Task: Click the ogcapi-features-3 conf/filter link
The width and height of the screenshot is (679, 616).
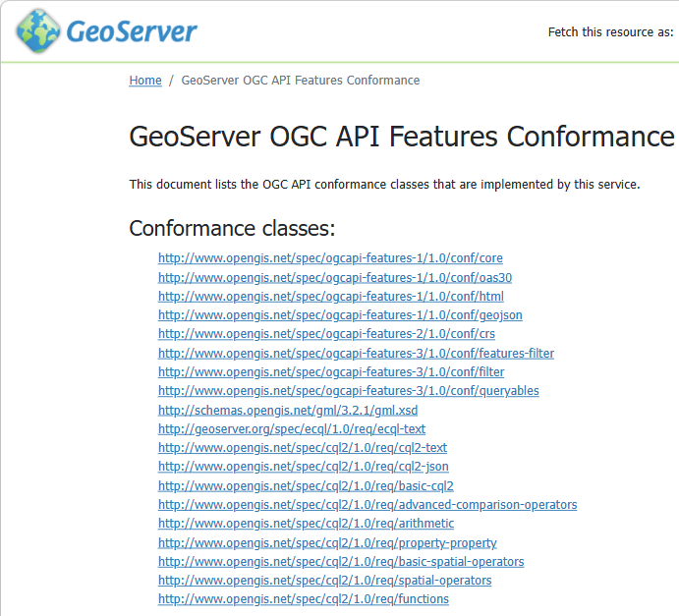Action: (331, 372)
